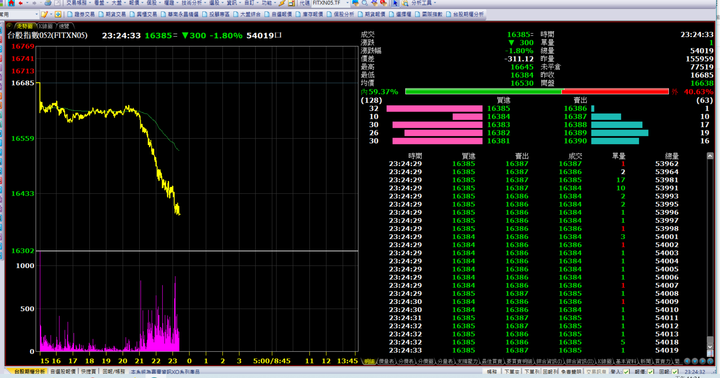Open 投顧專區 bookmark shortcut
This screenshot has height=378, width=720.
click(216, 14)
